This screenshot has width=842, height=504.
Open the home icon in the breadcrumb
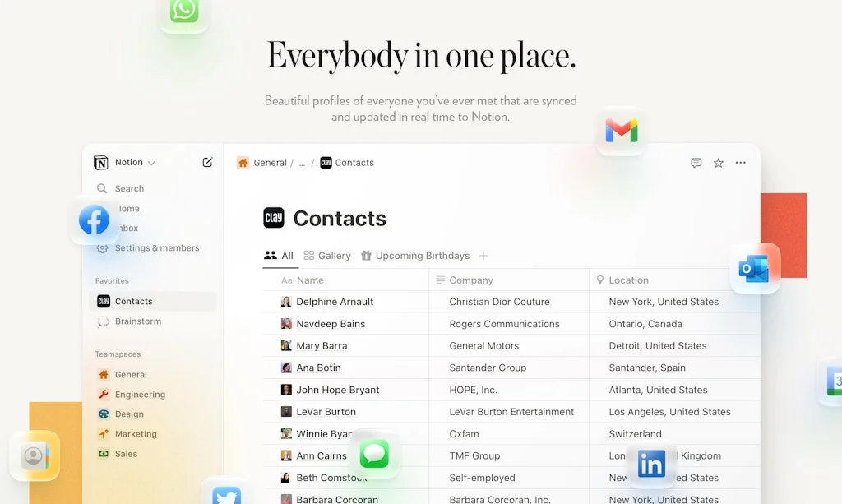pyautogui.click(x=243, y=162)
